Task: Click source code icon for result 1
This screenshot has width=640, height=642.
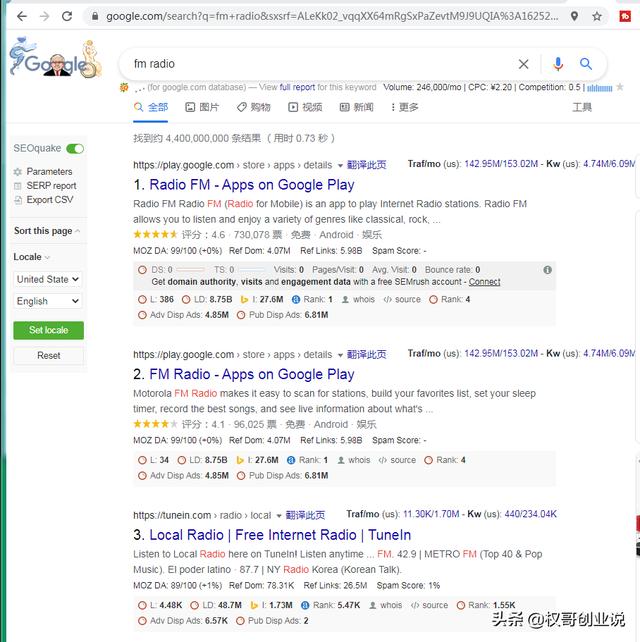Action: pyautogui.click(x=387, y=300)
